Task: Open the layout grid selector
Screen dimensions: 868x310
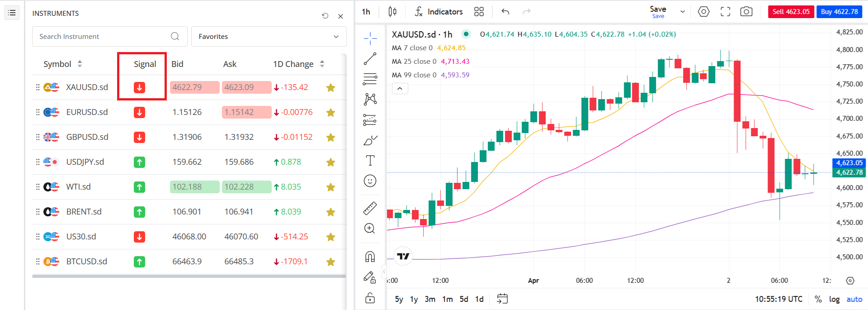Action: 479,12
